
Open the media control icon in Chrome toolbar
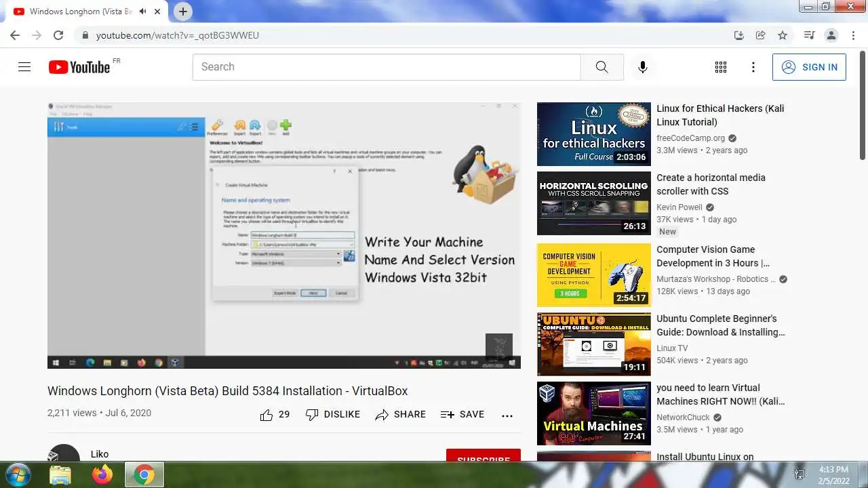(809, 35)
